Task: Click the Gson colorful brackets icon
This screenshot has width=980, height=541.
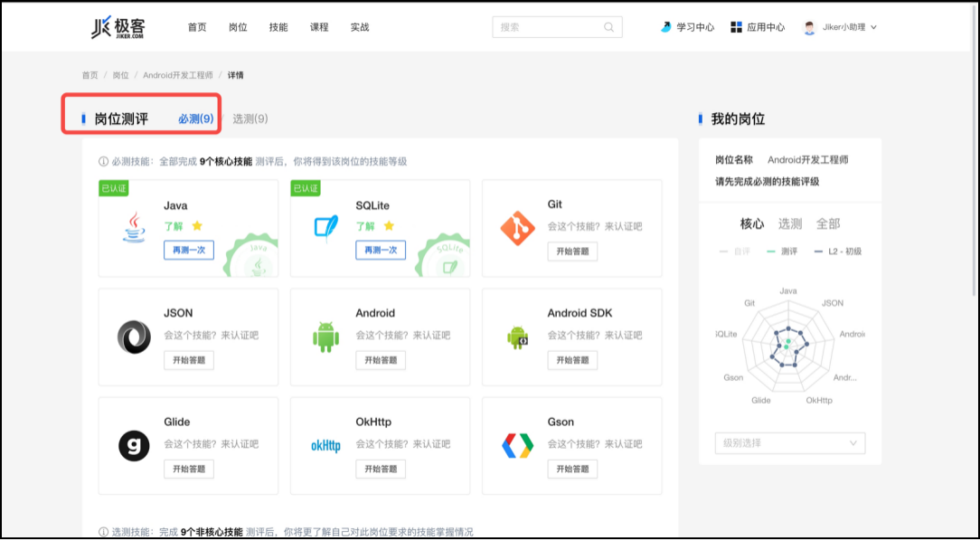Action: point(517,445)
